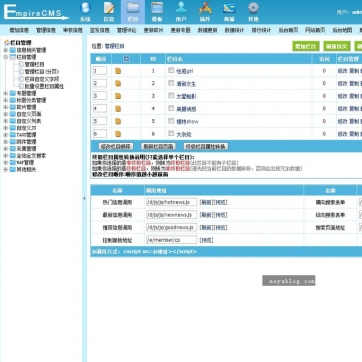Tick the checkbox in row ID 2
The width and height of the screenshot is (362, 362).
171,83
